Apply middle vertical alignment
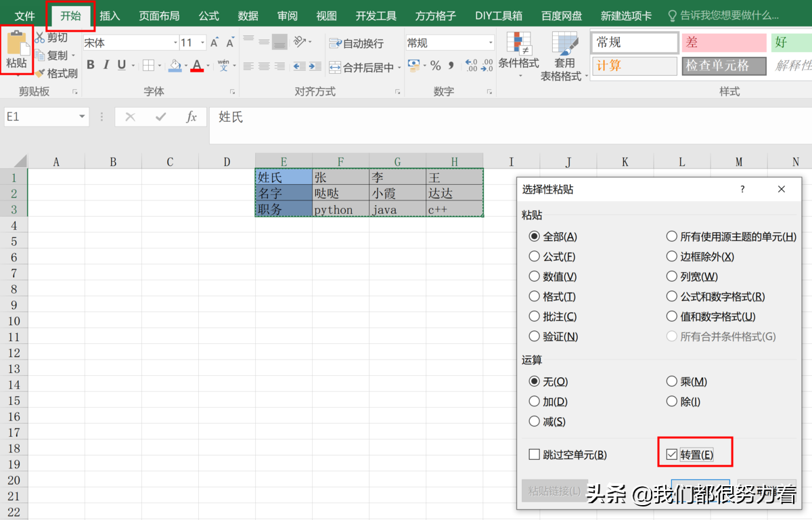Viewport: 812px width, 520px height. (x=264, y=42)
